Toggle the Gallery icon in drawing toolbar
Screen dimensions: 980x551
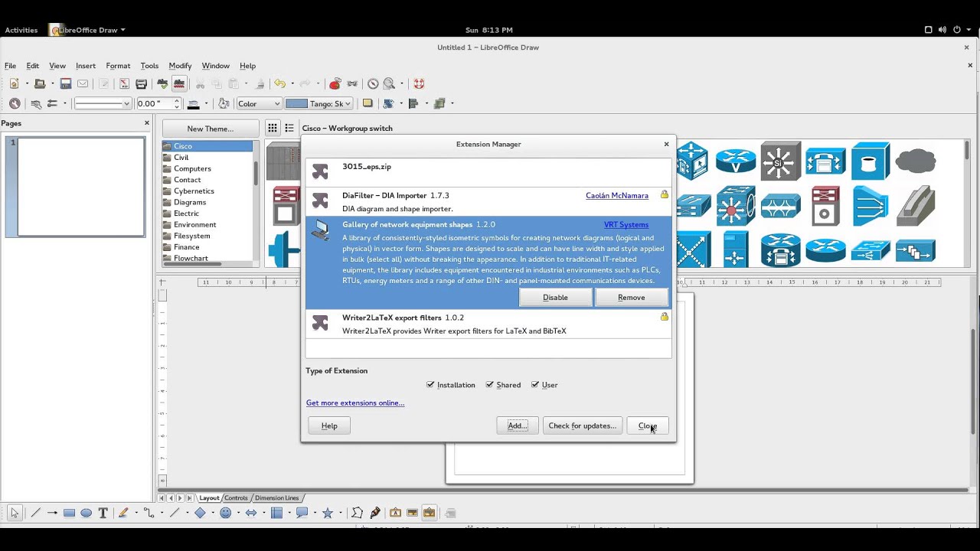pos(429,513)
